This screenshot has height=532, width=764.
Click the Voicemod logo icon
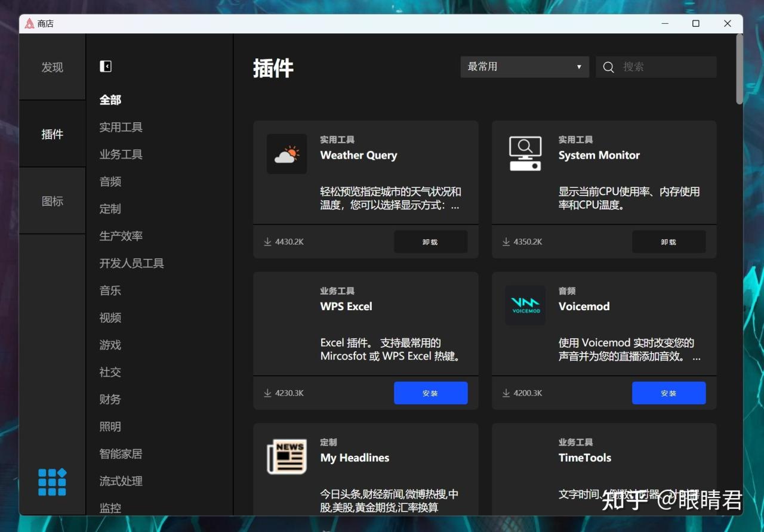pos(525,305)
